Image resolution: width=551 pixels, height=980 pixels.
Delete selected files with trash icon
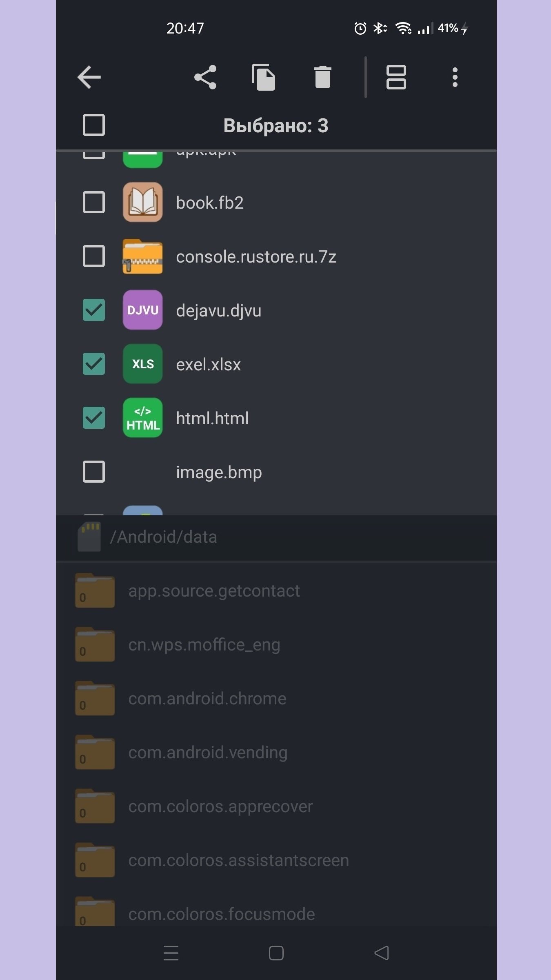pos(322,77)
